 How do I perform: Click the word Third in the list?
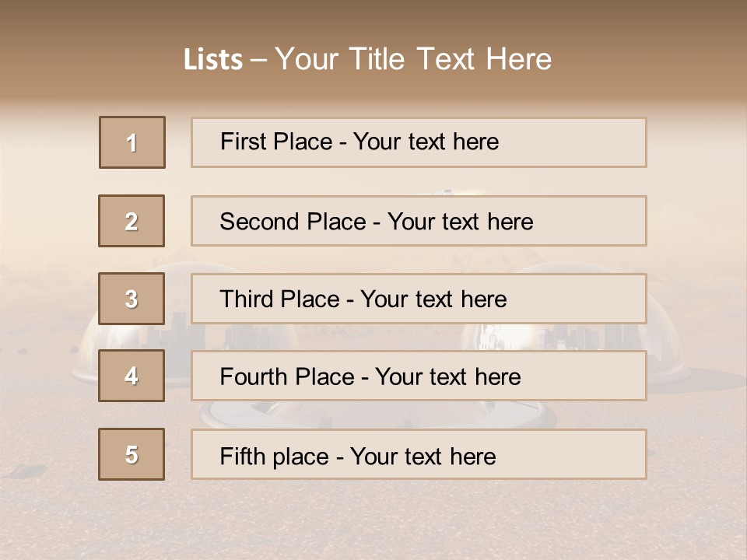pyautogui.click(x=247, y=299)
